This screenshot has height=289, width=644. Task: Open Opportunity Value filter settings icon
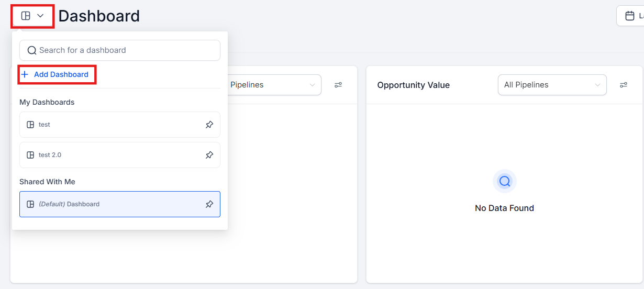pyautogui.click(x=624, y=85)
